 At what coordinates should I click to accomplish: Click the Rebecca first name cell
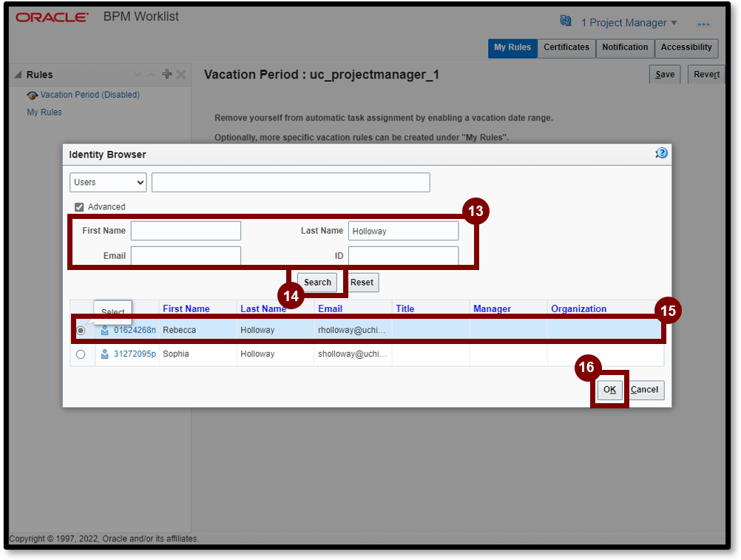[197, 330]
